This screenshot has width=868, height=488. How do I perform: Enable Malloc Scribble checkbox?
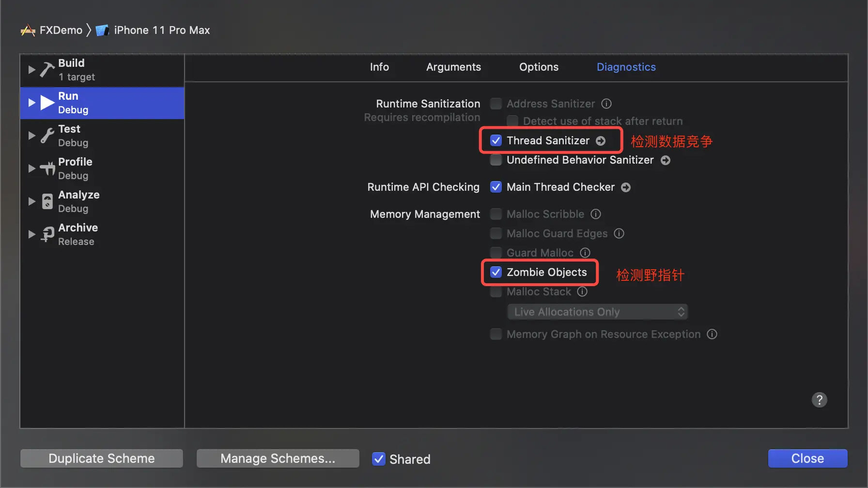click(x=496, y=214)
